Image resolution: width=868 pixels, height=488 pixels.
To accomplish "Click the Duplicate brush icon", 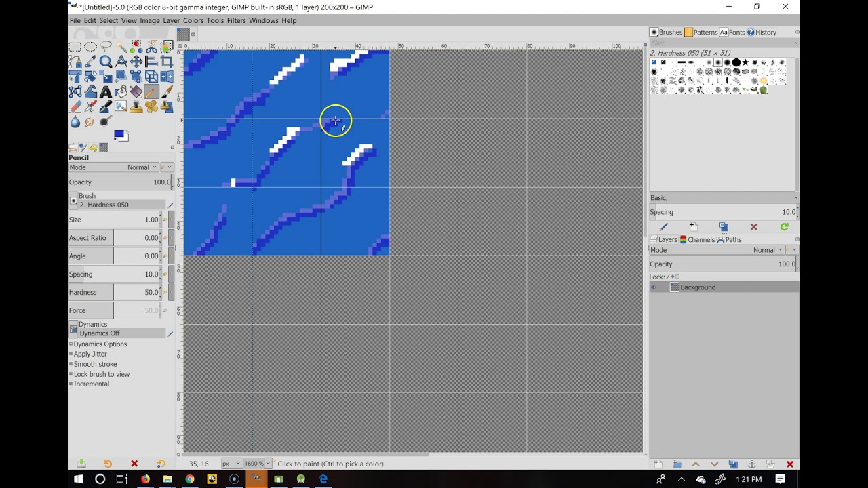I will tap(724, 227).
